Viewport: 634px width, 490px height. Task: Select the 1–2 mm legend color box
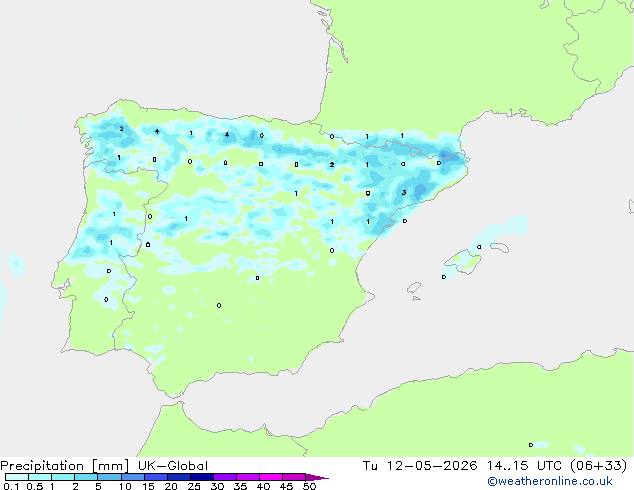point(63,477)
